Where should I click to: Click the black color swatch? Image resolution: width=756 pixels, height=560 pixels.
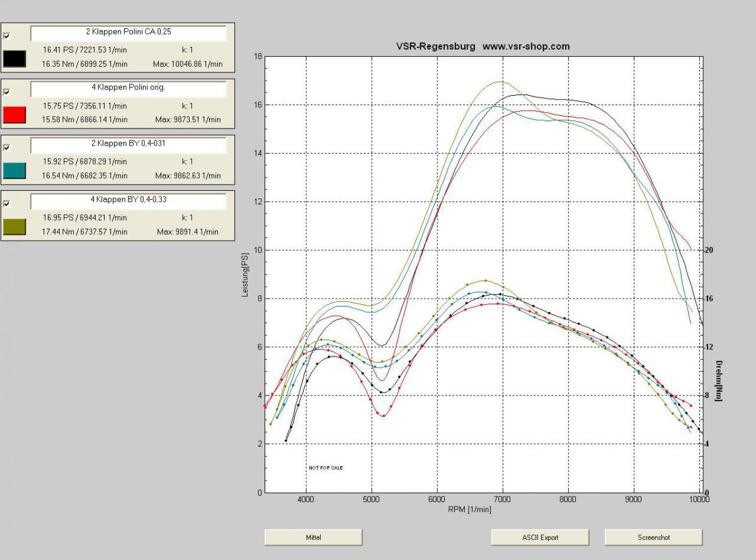[14, 59]
